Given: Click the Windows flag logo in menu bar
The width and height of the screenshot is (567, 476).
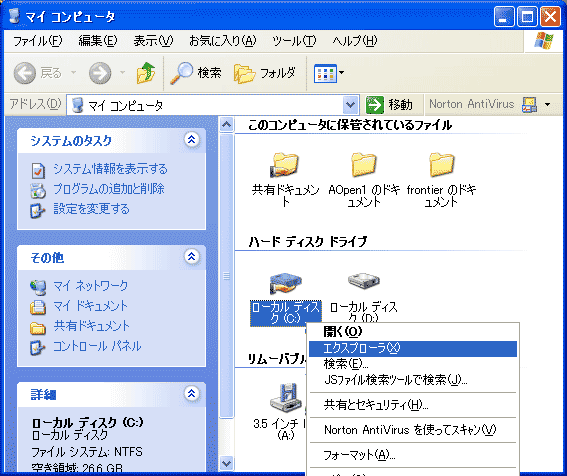Looking at the screenshot, I should tap(544, 41).
